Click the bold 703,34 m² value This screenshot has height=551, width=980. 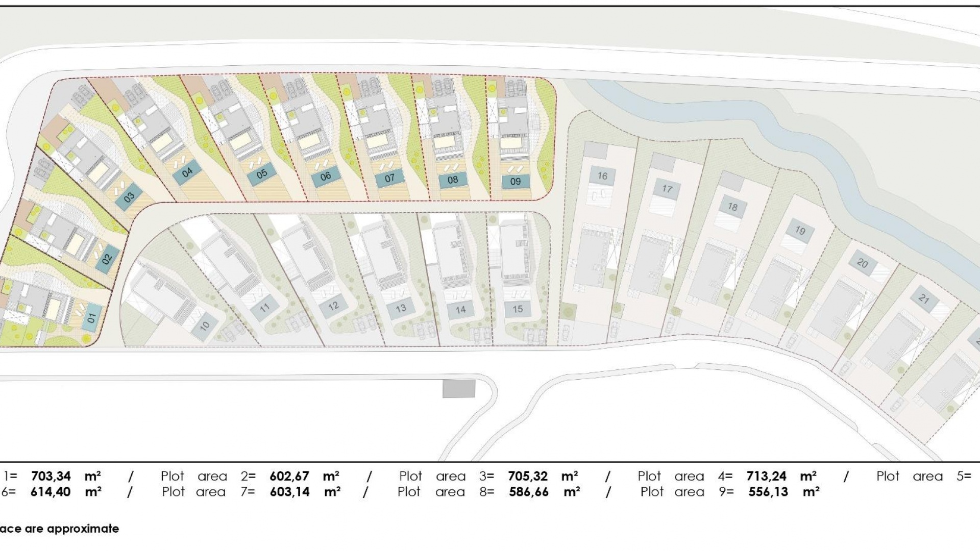[51, 476]
